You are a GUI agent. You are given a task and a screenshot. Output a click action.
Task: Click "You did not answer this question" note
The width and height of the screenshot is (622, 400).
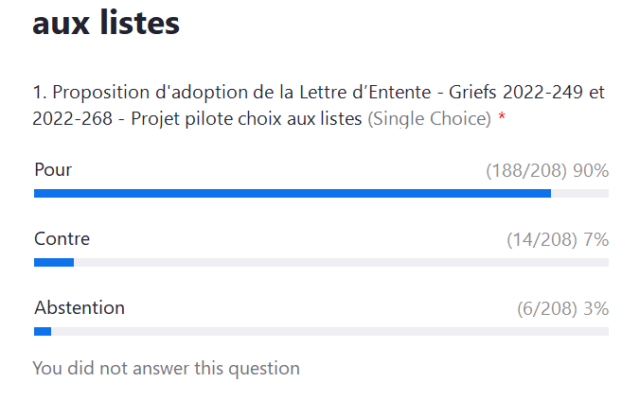click(166, 368)
